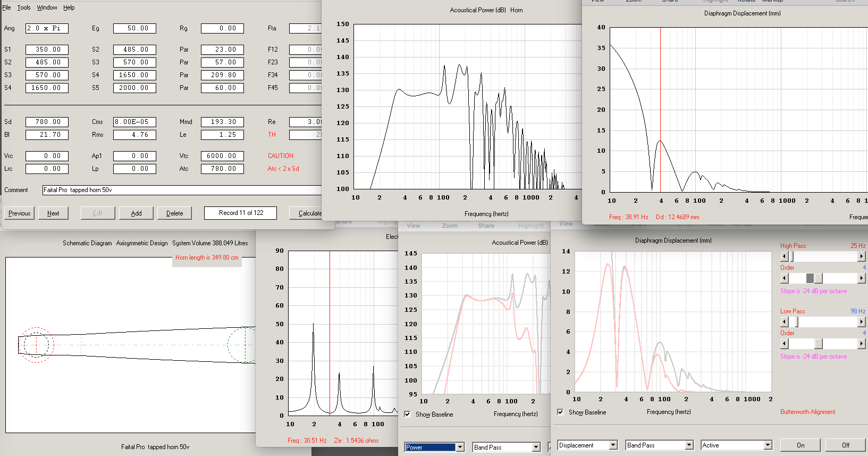This screenshot has width=868, height=456.
Task: Click right arrow of Low Pass Order scrollbar
Action: point(862,344)
